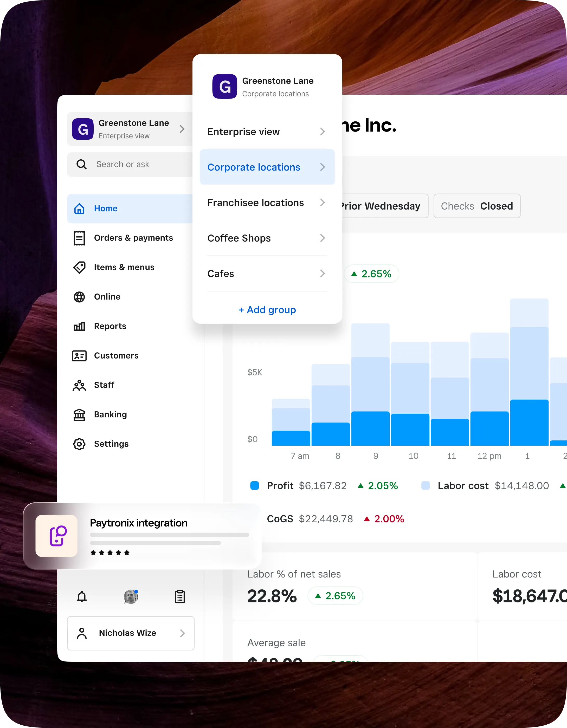Image resolution: width=567 pixels, height=728 pixels.
Task: Click the Paytronix integration app icon
Action: tap(57, 536)
